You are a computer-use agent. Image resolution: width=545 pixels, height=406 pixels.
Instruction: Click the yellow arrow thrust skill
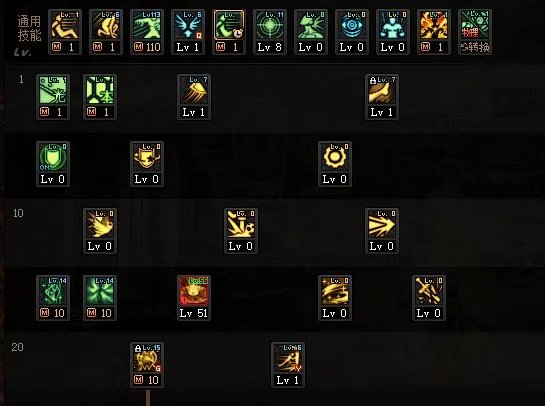click(382, 224)
